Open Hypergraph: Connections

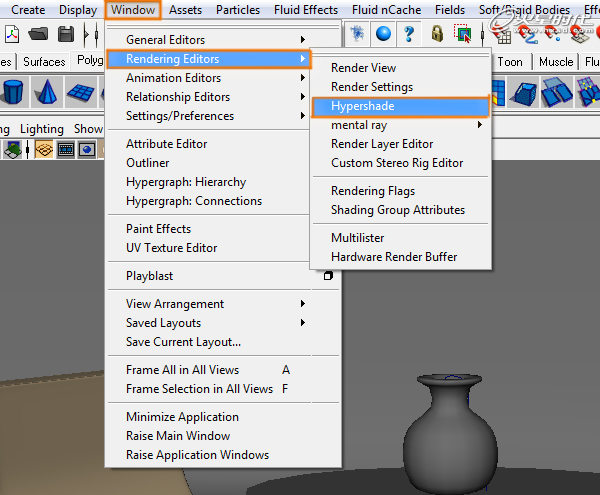[209, 201]
